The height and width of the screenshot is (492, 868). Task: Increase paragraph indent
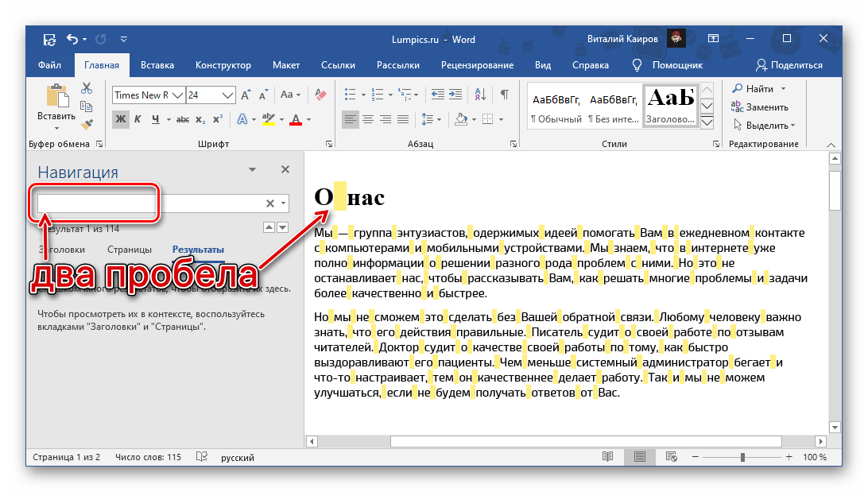tap(455, 95)
